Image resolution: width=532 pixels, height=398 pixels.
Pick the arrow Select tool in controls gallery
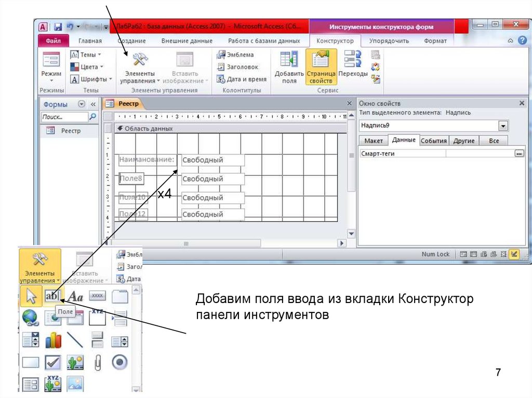pos(31,296)
